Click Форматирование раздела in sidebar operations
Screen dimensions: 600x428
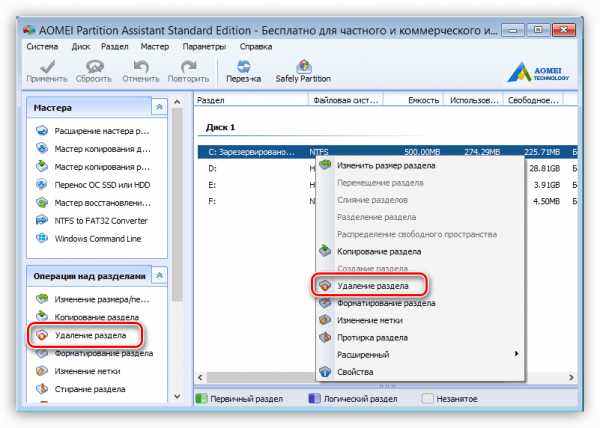tap(104, 353)
